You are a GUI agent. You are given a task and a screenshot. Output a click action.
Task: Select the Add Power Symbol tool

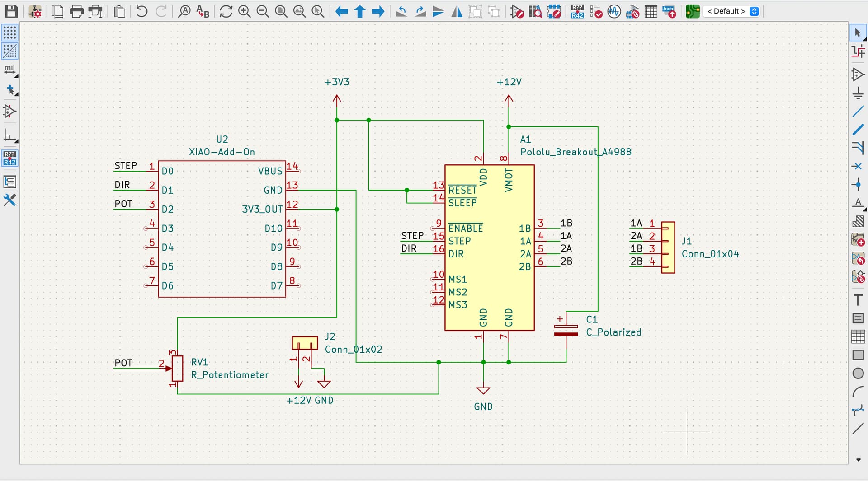point(858,93)
